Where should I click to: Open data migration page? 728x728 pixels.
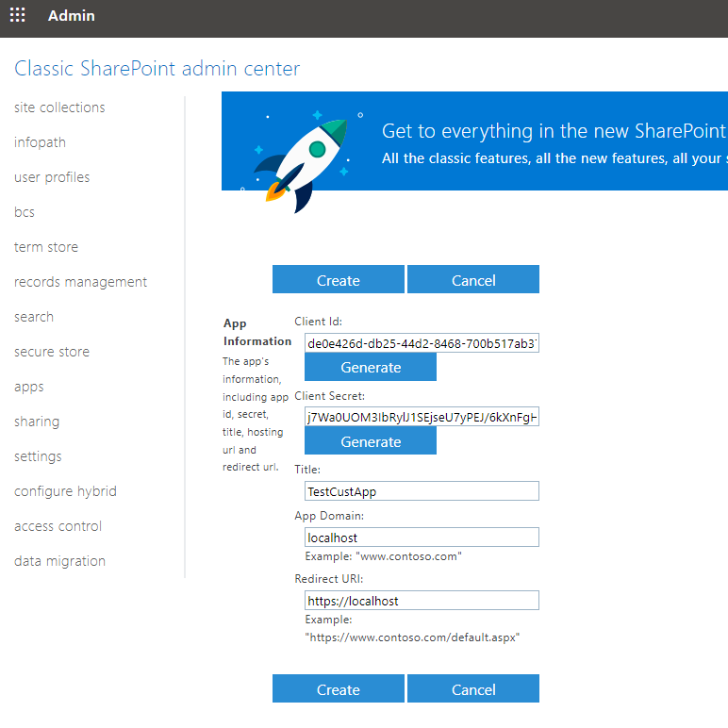(60, 561)
